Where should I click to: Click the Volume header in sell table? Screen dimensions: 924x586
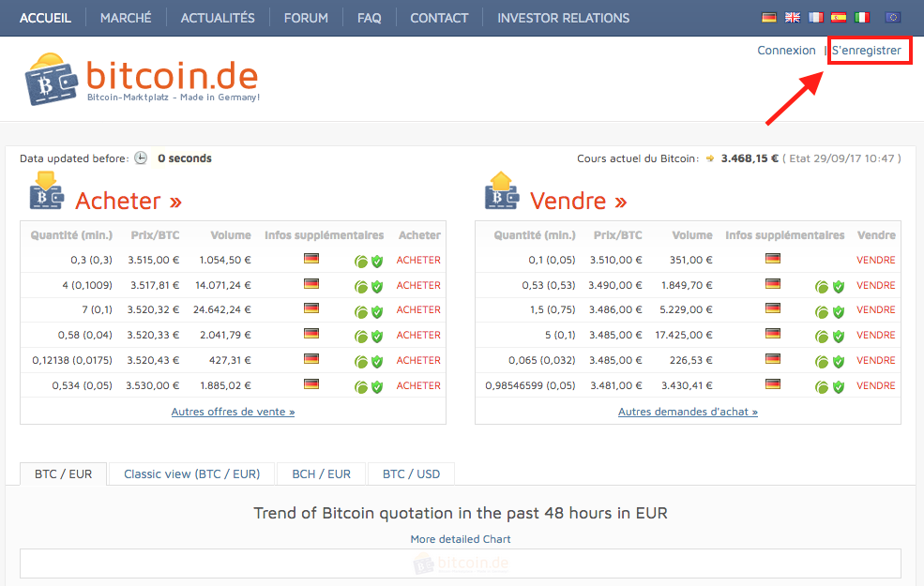pyautogui.click(x=691, y=235)
